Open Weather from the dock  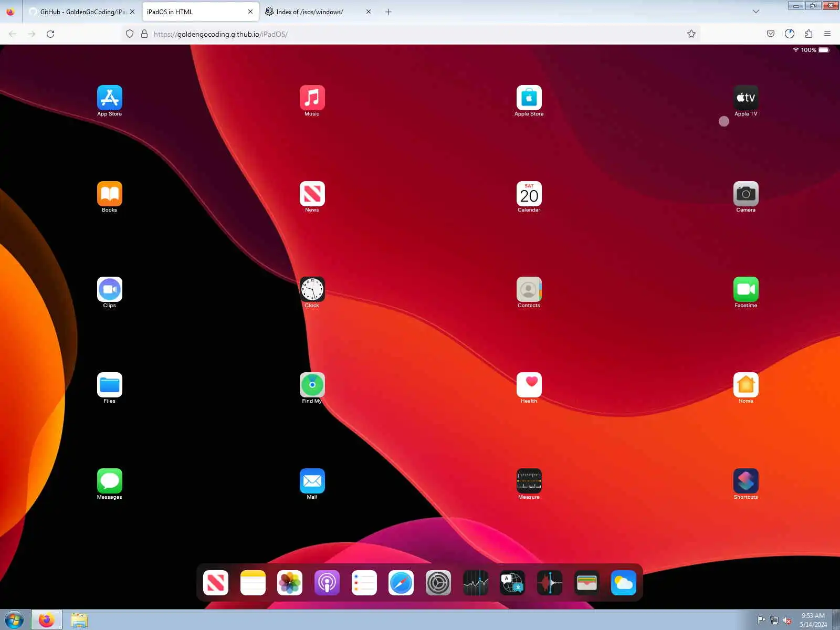click(x=624, y=583)
